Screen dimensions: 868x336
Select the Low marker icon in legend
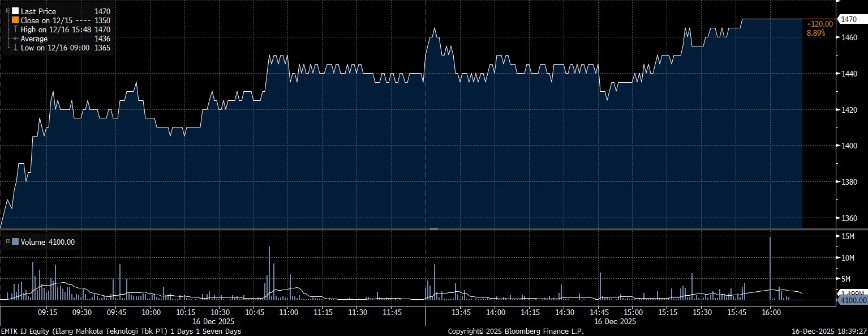click(x=15, y=48)
